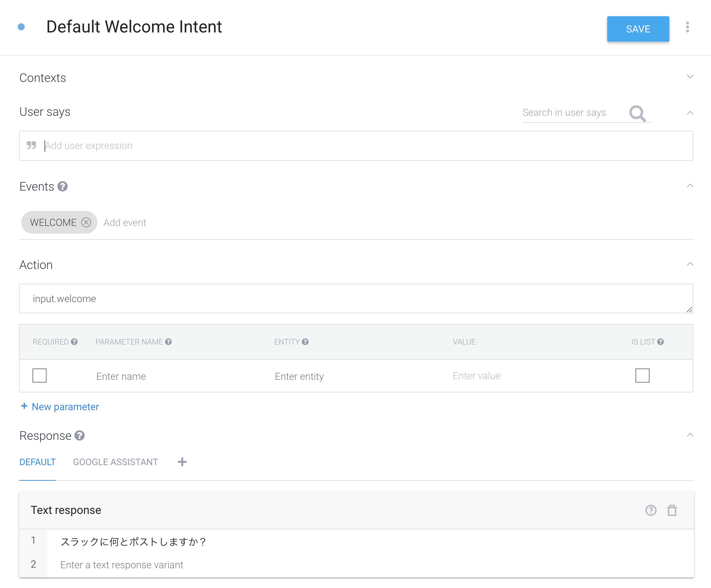
Task: Click the Events help question mark icon
Action: [62, 186]
